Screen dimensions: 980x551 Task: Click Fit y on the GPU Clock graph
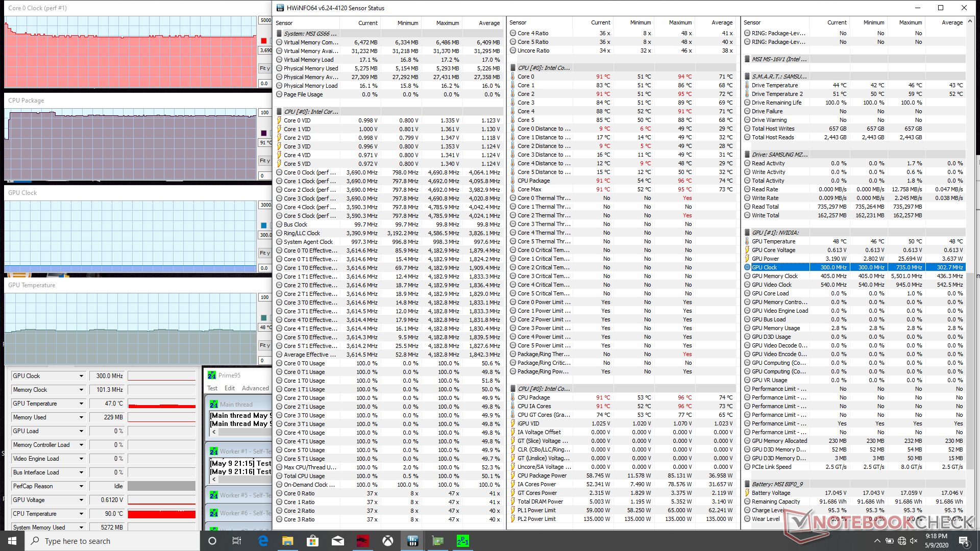264,253
